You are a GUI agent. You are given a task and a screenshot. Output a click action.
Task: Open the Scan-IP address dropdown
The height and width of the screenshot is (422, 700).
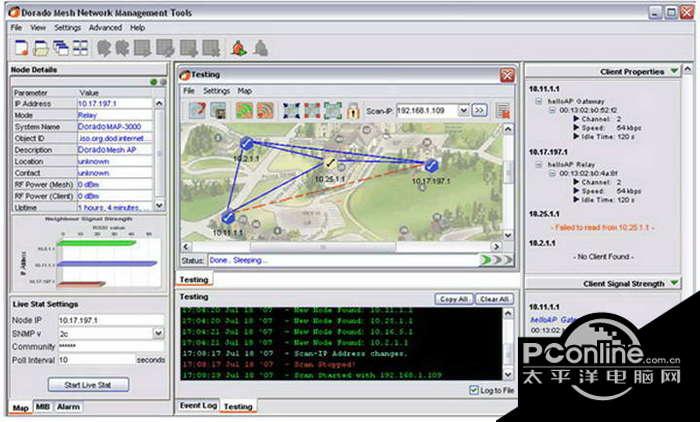(463, 110)
